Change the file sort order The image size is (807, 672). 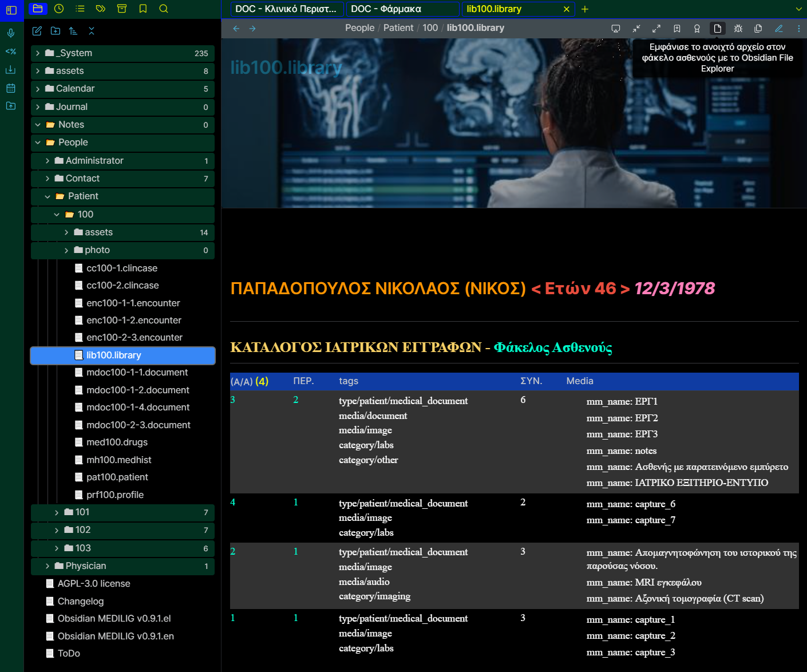pyautogui.click(x=73, y=31)
